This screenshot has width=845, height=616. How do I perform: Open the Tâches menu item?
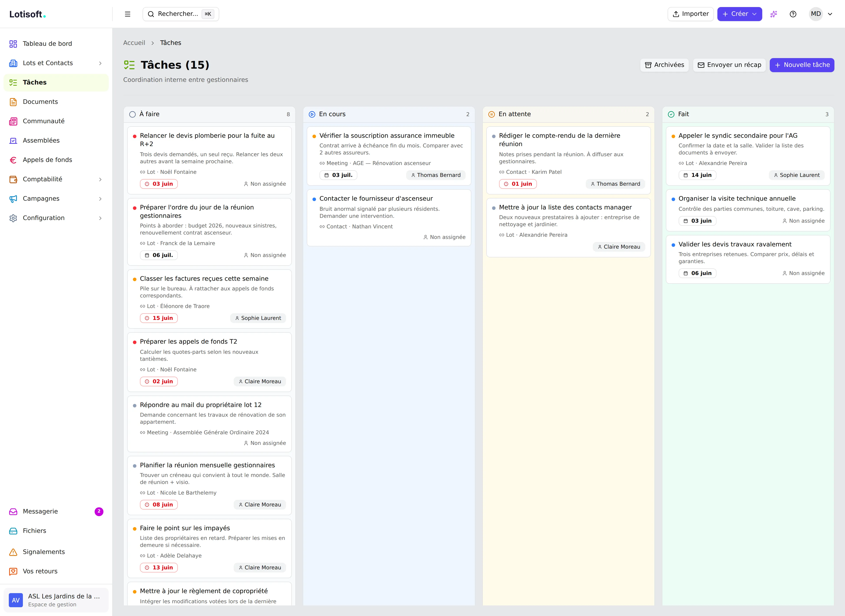point(56,82)
